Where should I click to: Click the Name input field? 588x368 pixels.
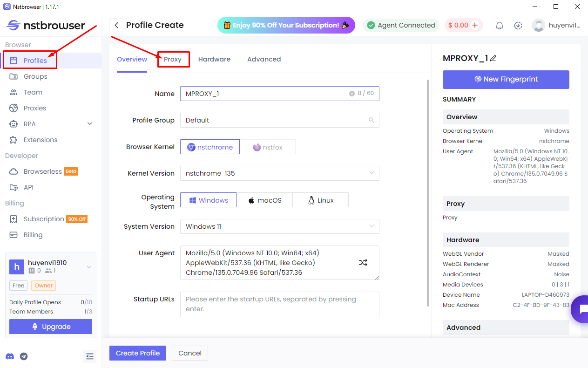pyautogui.click(x=279, y=94)
